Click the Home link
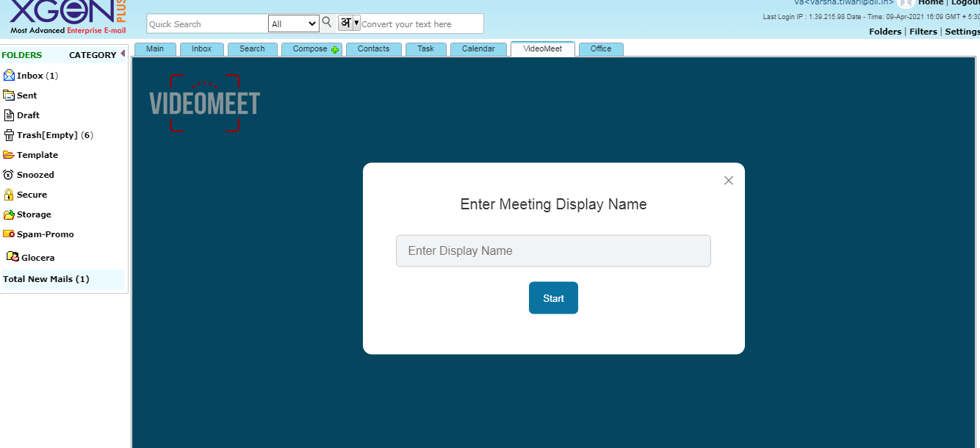The width and height of the screenshot is (980, 448). click(931, 3)
